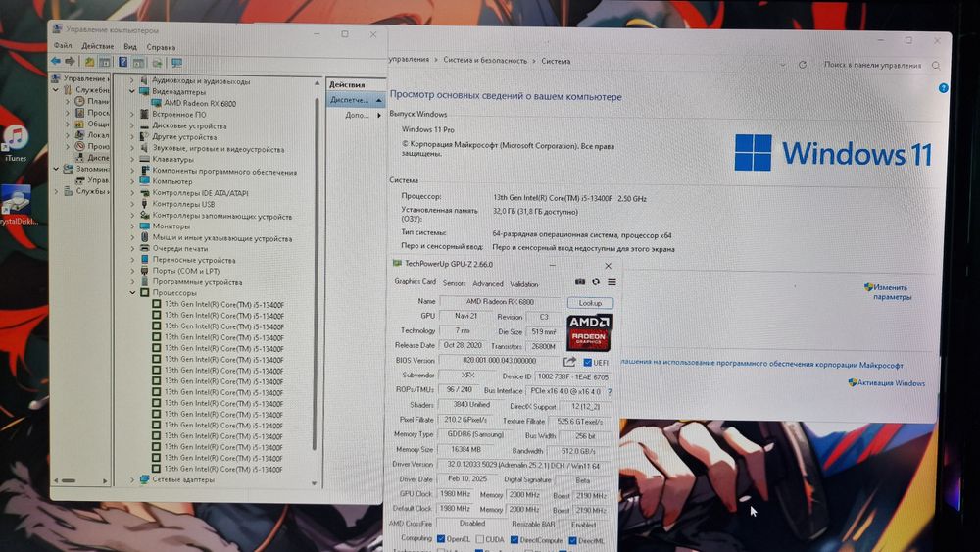Viewport: 980px width, 552px height.
Task: Open the Файл menu
Action: click(63, 46)
